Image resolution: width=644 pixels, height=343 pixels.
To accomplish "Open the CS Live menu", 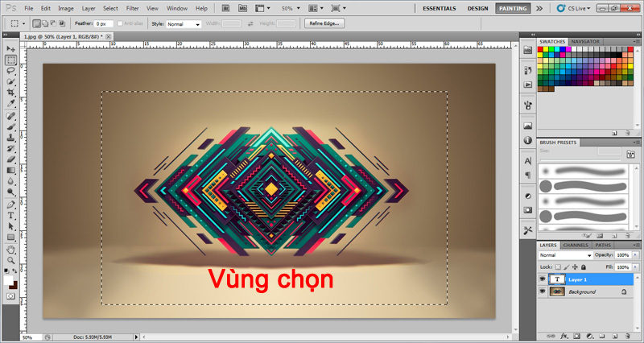I will (574, 8).
